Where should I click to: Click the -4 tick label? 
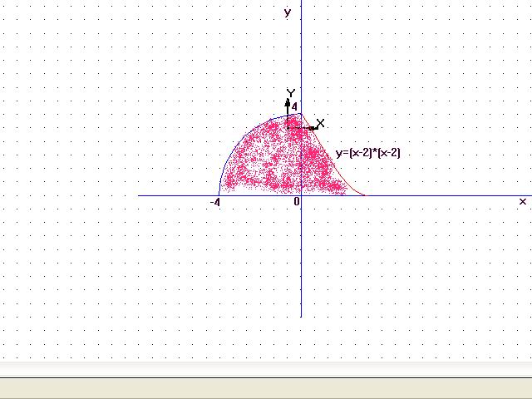click(x=214, y=202)
